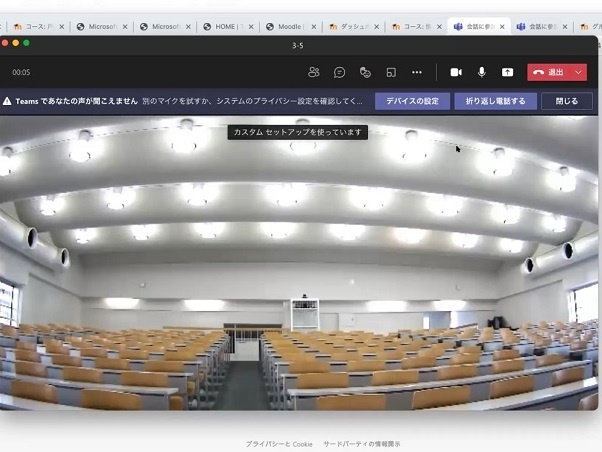Click the 3-5 window title
Screen dimensions: 602x452
[298, 45]
